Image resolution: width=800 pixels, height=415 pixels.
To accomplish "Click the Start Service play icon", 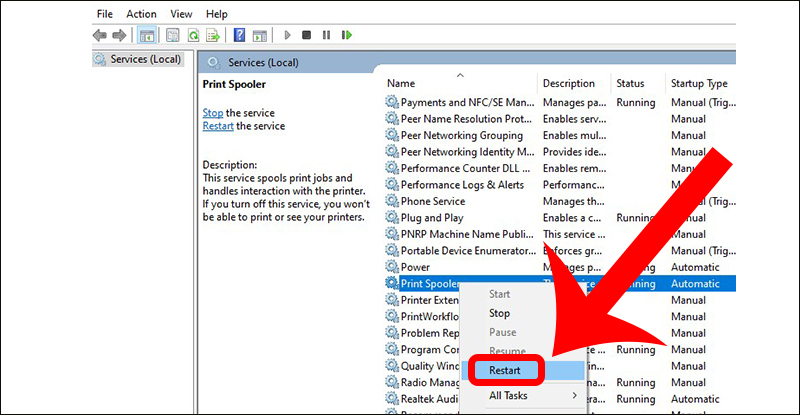I will [287, 35].
